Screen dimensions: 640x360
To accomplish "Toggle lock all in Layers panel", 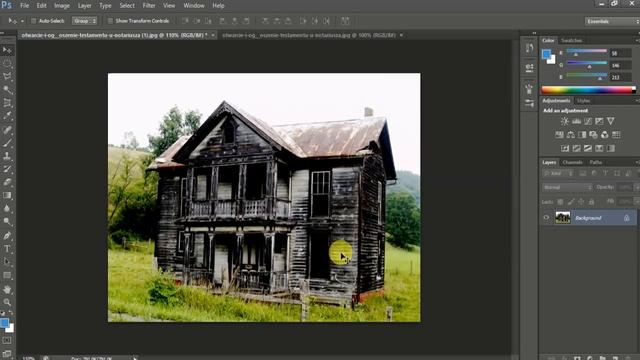I will pos(591,202).
